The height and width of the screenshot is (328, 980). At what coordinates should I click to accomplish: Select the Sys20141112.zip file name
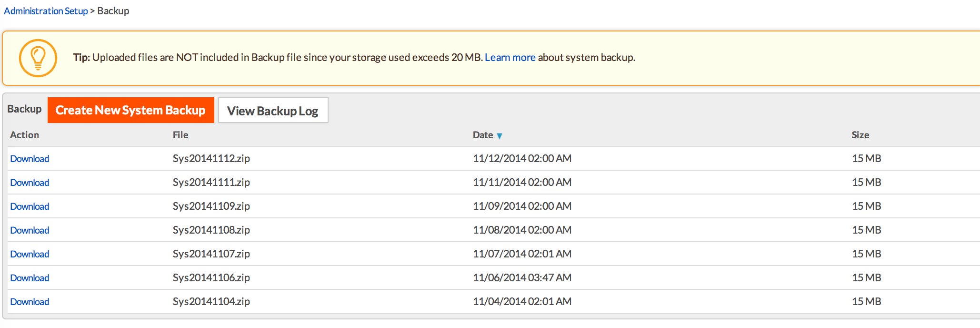[211, 158]
